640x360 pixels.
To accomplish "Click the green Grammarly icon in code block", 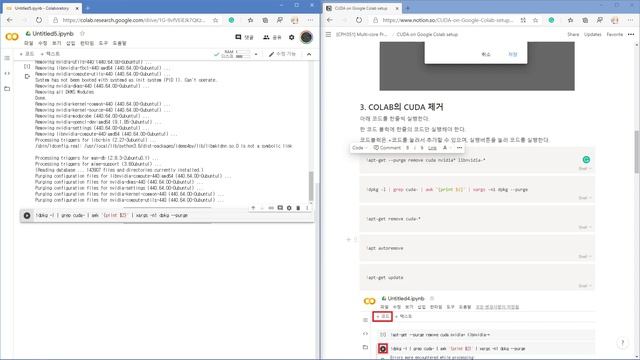I will (586, 160).
